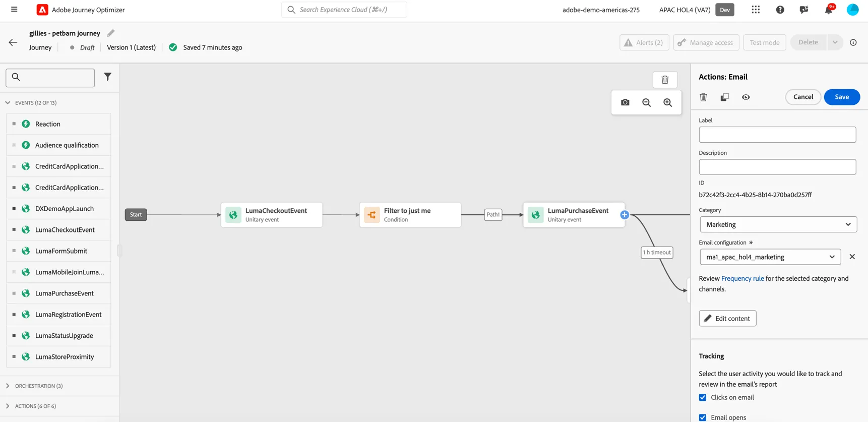Delete the Email action with trash icon
868x422 pixels.
coord(703,97)
